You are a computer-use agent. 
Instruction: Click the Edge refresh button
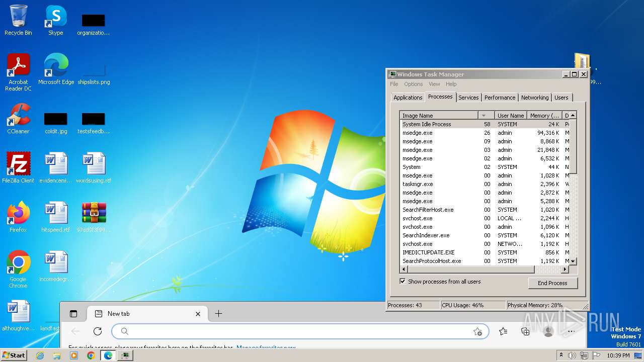pyautogui.click(x=98, y=331)
